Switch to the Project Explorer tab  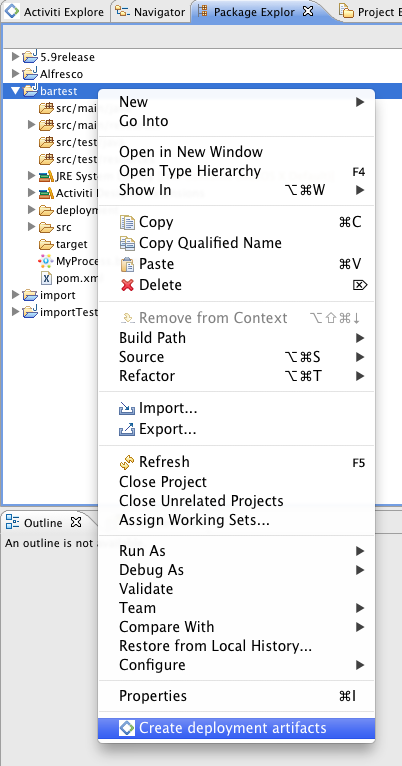click(x=369, y=12)
